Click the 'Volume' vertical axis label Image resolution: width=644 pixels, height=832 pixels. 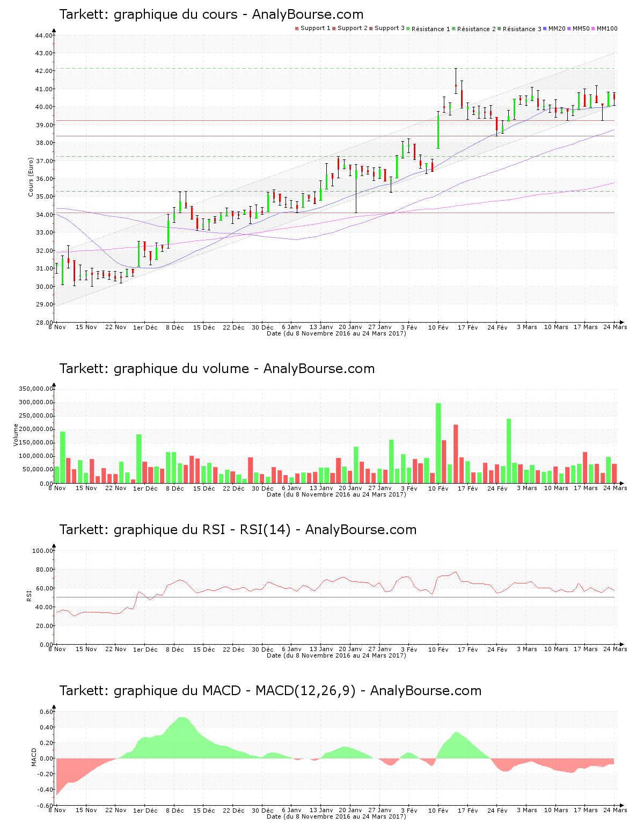[x=16, y=435]
